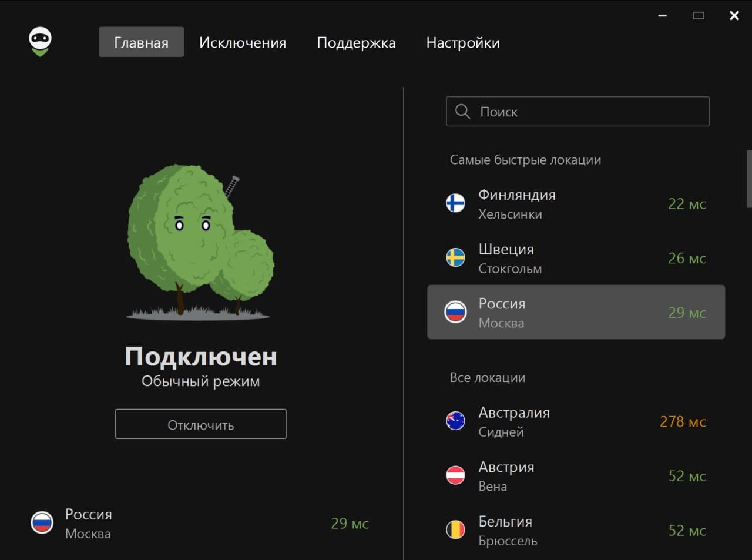Pick the Австралия location name
This screenshot has height=560, width=752.
tap(514, 413)
